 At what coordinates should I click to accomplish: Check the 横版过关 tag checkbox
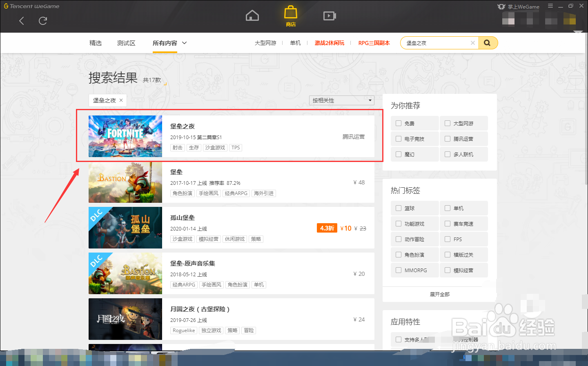click(448, 255)
